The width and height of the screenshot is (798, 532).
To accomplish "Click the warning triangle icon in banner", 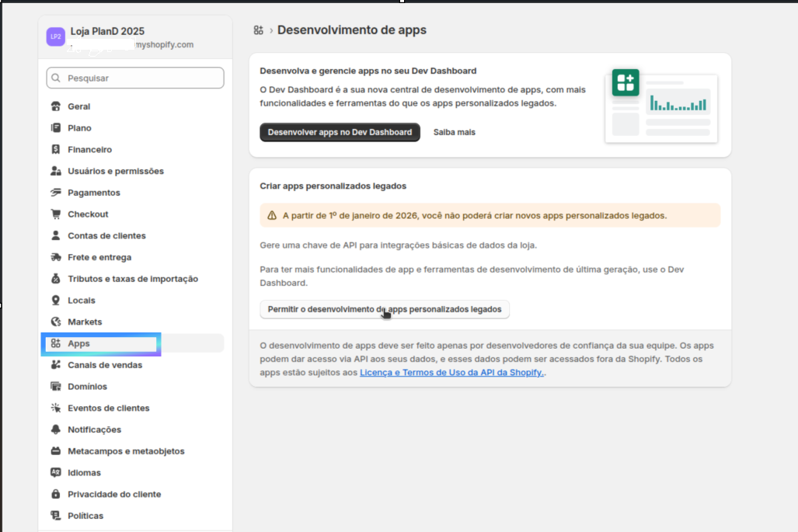I will pyautogui.click(x=272, y=216).
